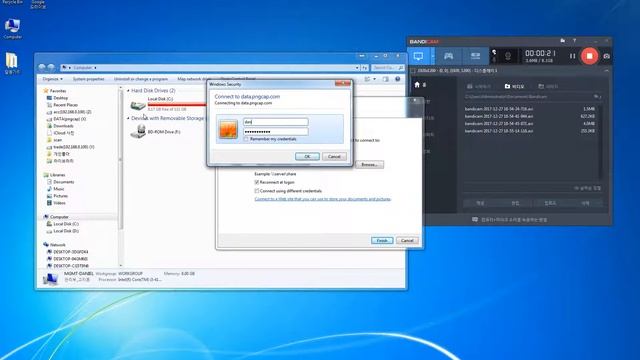Select Bandicam game recording mode icon
The height and width of the screenshot is (360, 640).
coord(448,56)
